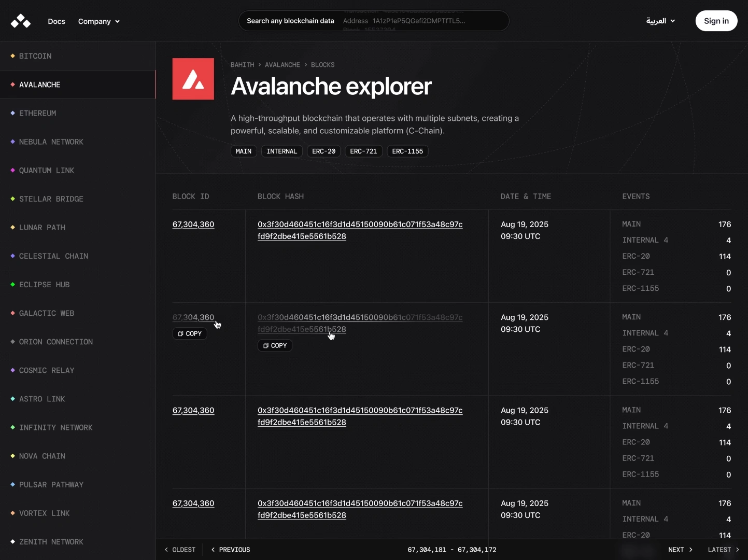Click the Sign in button

716,21
